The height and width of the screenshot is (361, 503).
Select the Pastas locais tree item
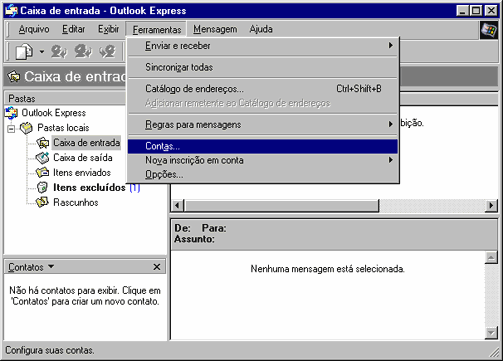pyautogui.click(x=63, y=128)
